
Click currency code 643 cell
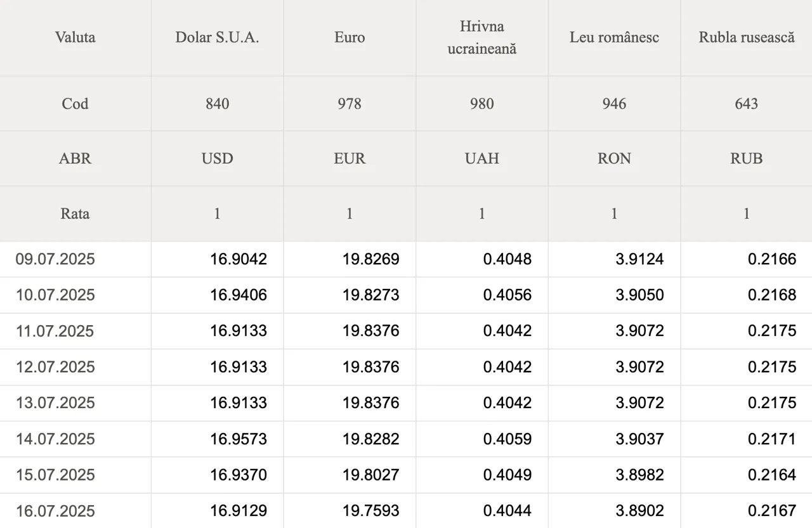[x=747, y=104]
